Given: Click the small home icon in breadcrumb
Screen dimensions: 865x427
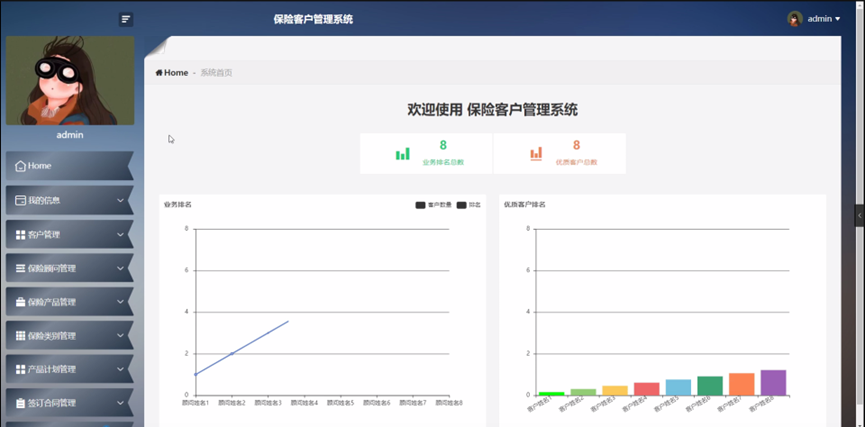Looking at the screenshot, I should pos(159,73).
